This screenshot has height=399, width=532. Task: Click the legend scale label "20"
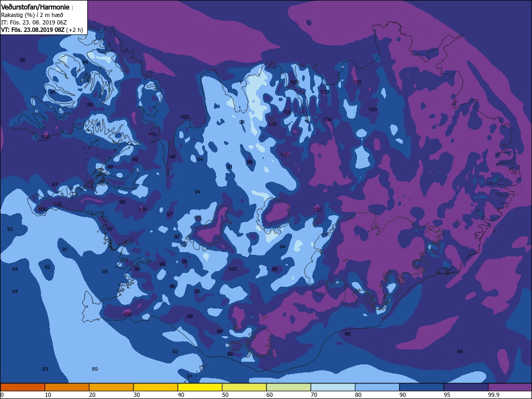point(92,395)
